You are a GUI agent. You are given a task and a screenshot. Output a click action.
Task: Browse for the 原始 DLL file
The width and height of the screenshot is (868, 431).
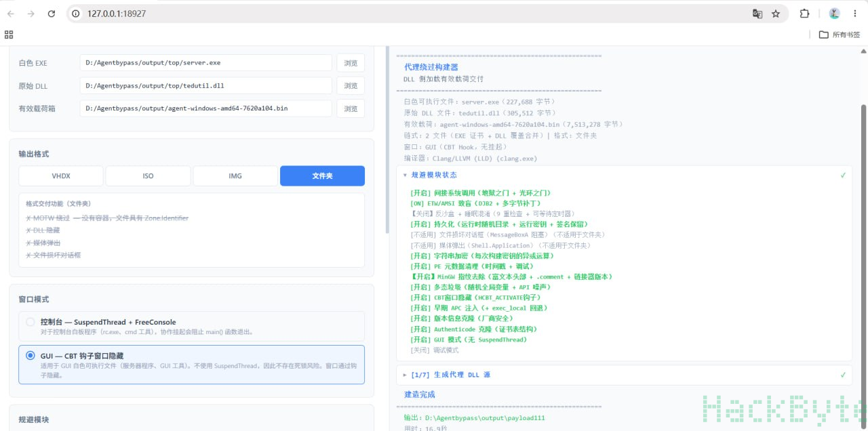point(351,86)
